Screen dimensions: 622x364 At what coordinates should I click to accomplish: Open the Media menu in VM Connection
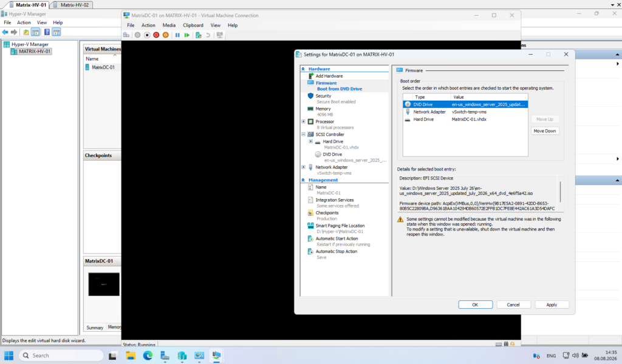point(169,25)
